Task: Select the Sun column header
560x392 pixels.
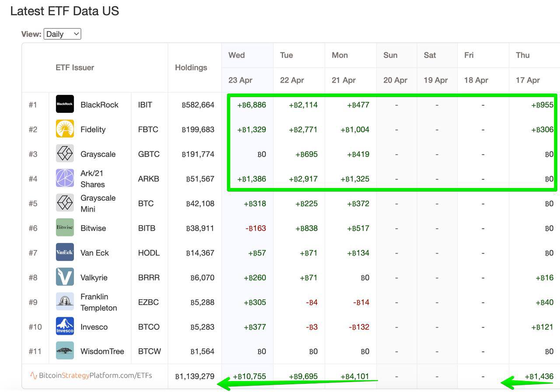Action: pyautogui.click(x=390, y=55)
